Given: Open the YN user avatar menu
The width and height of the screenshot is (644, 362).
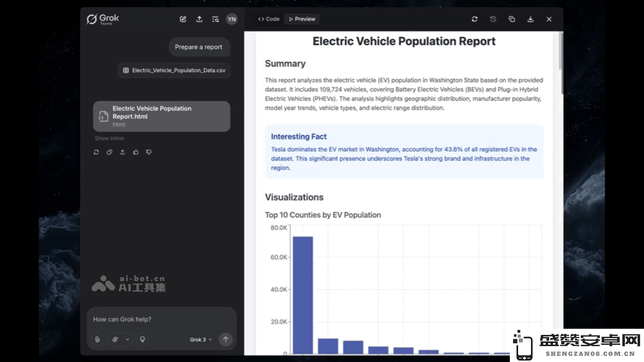Looking at the screenshot, I should tap(231, 19).
